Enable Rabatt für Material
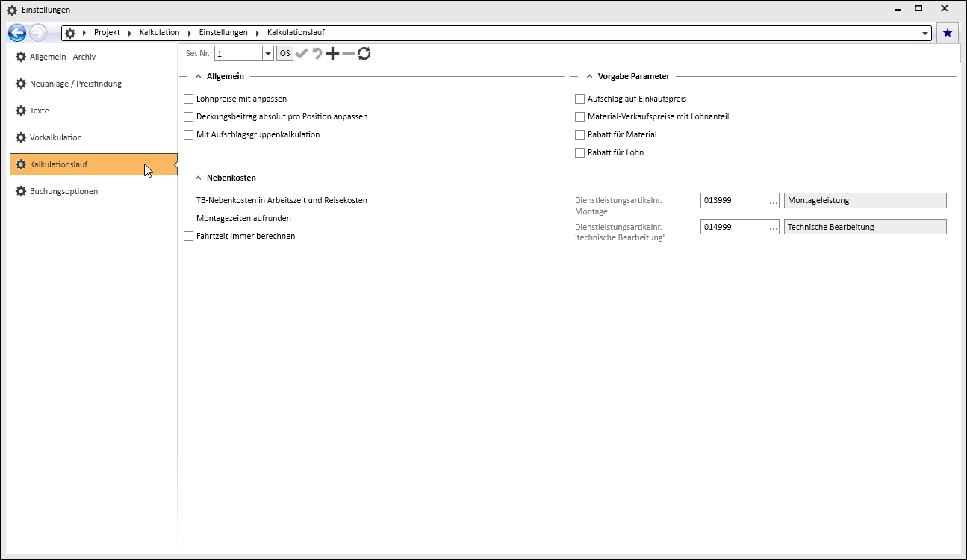 click(x=579, y=134)
